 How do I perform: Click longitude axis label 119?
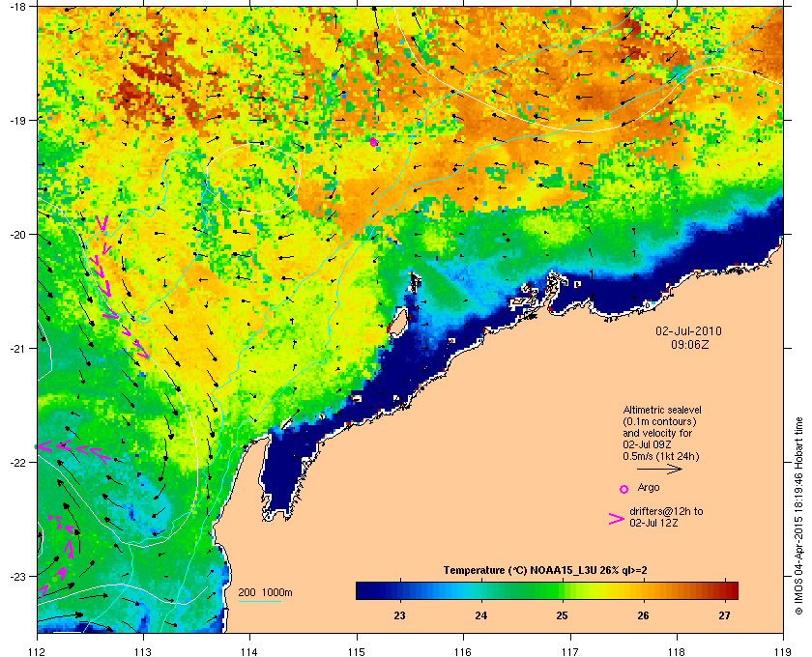coord(782,651)
